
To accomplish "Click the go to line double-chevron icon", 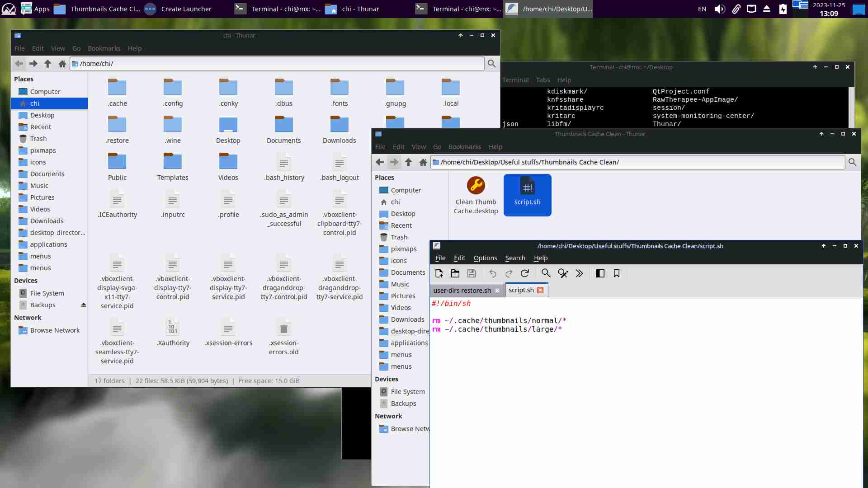I will 579,273.
